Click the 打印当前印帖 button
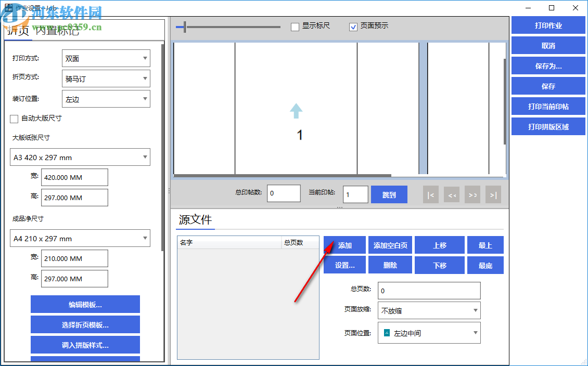This screenshot has height=366, width=588. 548,107
